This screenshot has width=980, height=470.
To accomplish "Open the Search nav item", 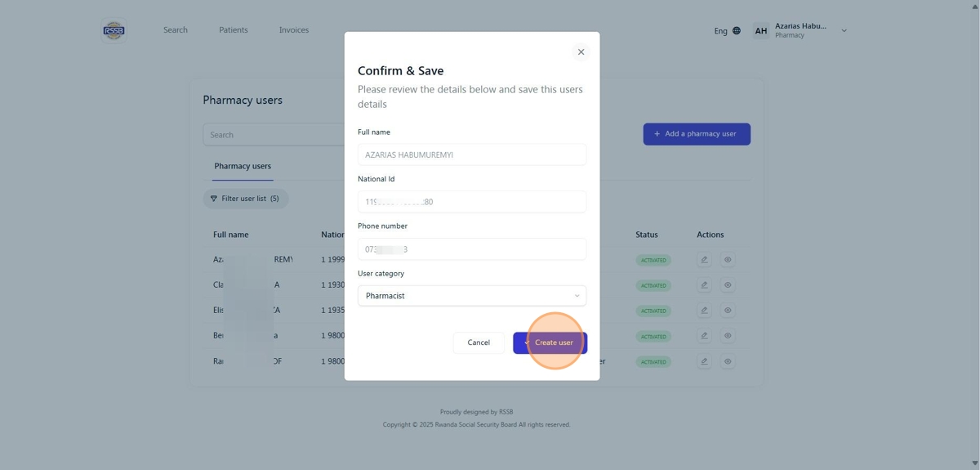I will pyautogui.click(x=176, y=30).
